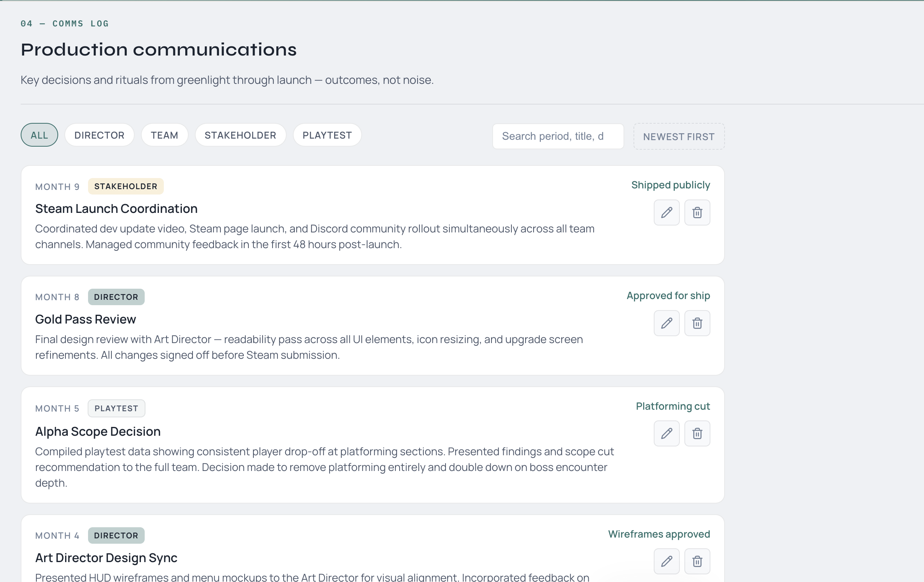Viewport: 924px width, 582px height.
Task: Show only PLAYTEST communications
Action: pos(327,135)
